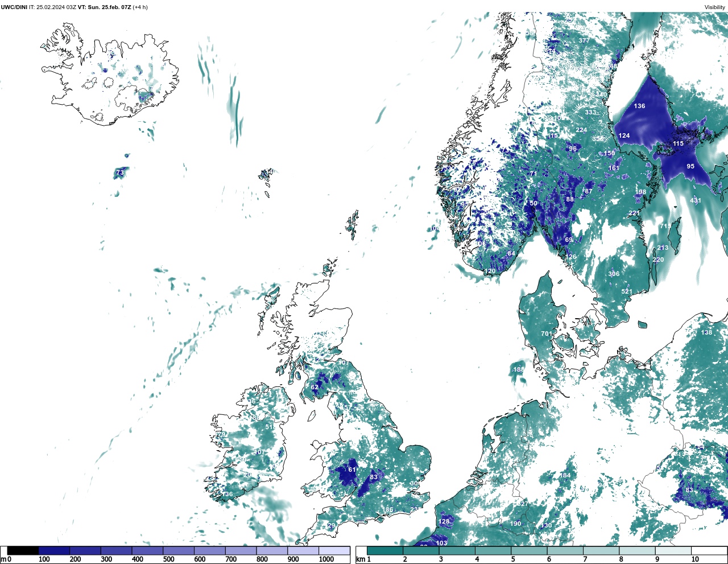The height and width of the screenshot is (564, 728).
Task: Click the visibility value '128' on map
Action: (444, 522)
